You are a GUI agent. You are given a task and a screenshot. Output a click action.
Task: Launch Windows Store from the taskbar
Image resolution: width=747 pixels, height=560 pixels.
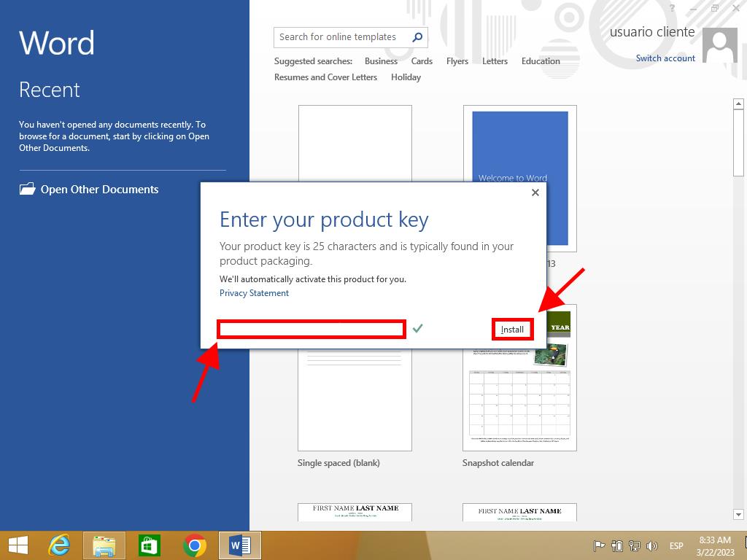pos(150,545)
